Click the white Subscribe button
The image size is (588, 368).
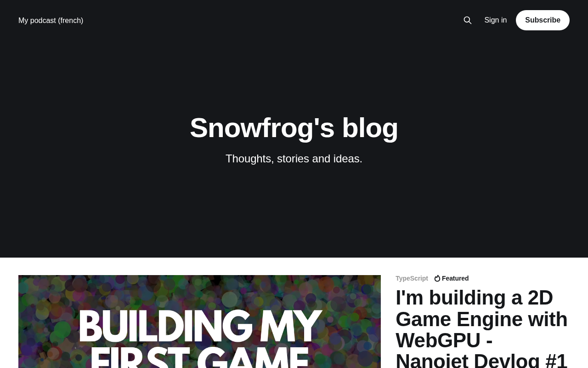click(543, 20)
